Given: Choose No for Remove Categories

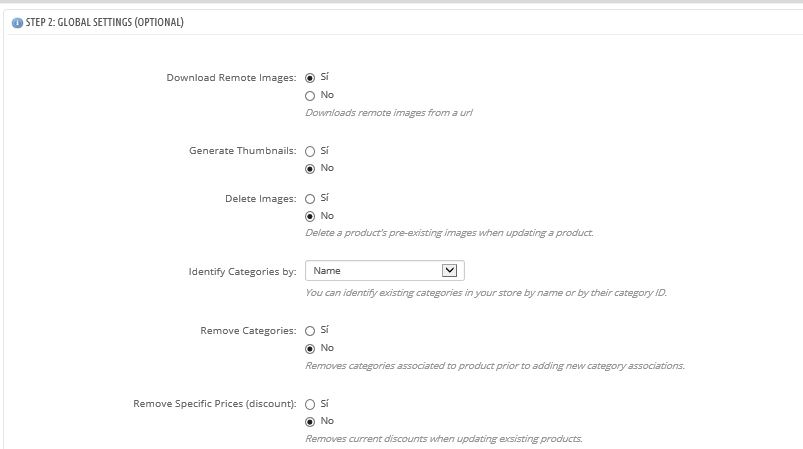Looking at the screenshot, I should coord(310,349).
